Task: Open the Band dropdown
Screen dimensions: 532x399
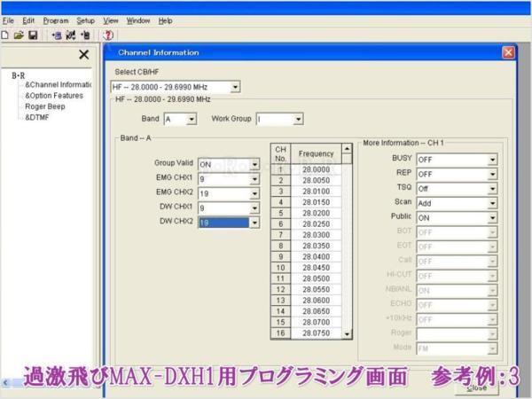Action: point(192,120)
